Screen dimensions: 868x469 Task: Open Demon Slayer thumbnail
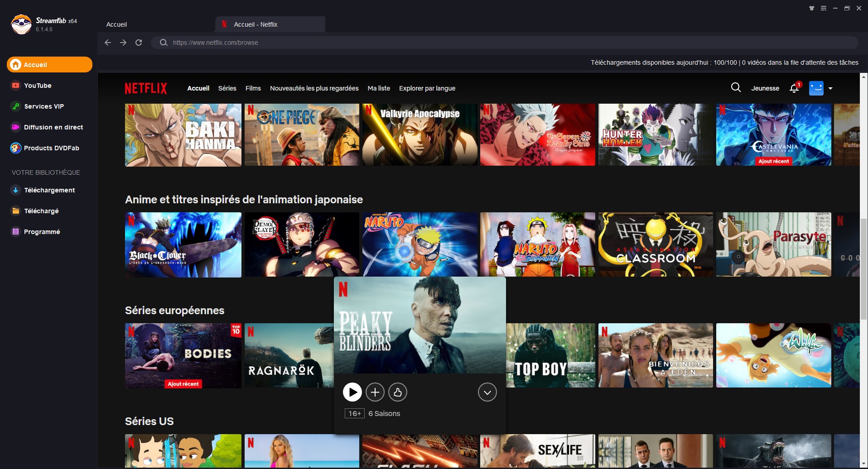302,244
